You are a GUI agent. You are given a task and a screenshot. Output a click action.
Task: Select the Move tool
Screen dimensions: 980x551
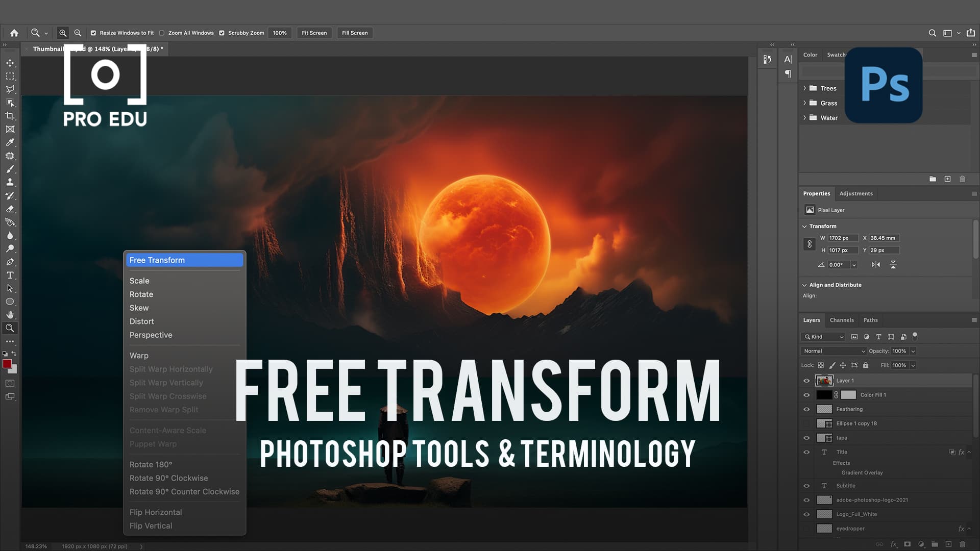pos(10,63)
